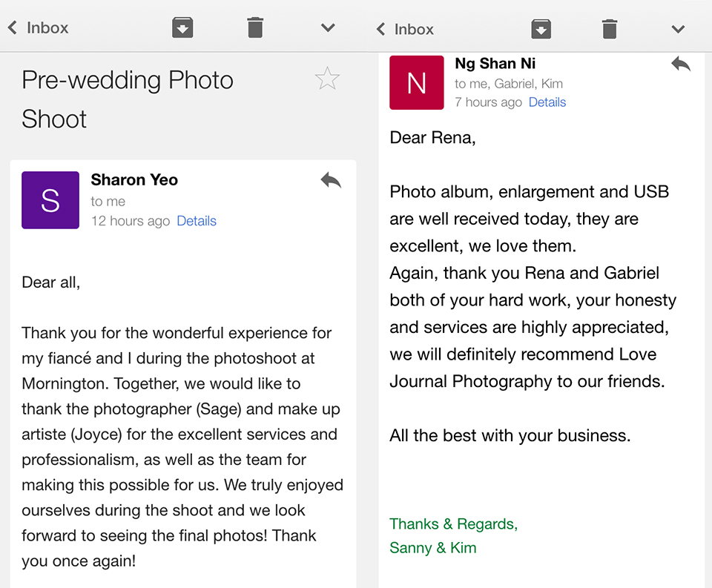
Task: Tap the purple S sender avatar
Action: (x=50, y=200)
